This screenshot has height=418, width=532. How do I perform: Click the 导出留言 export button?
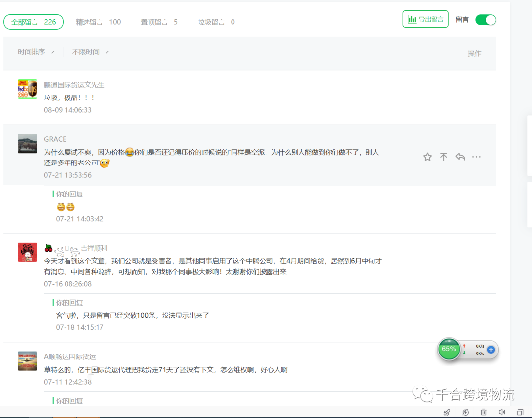426,19
